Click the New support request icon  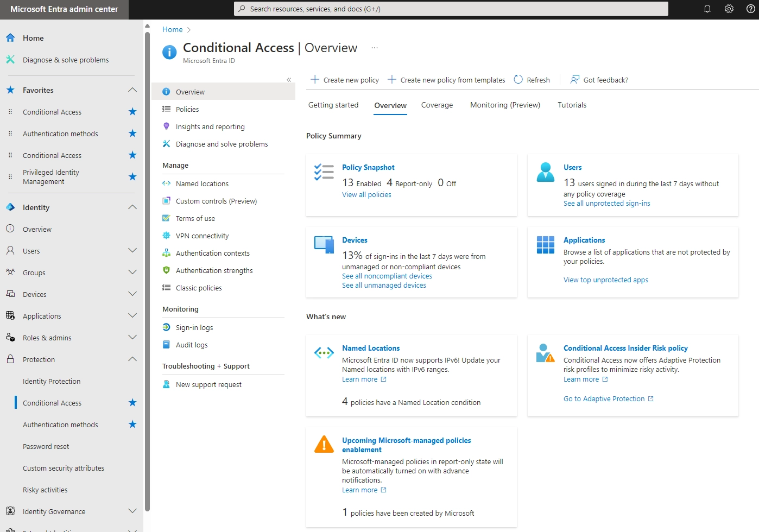167,384
